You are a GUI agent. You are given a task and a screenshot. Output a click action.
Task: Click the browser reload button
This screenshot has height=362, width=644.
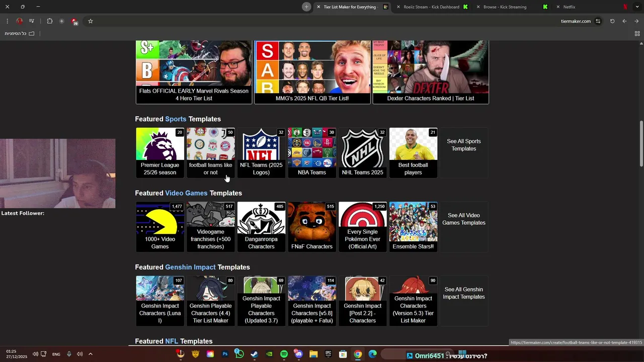click(x=612, y=21)
